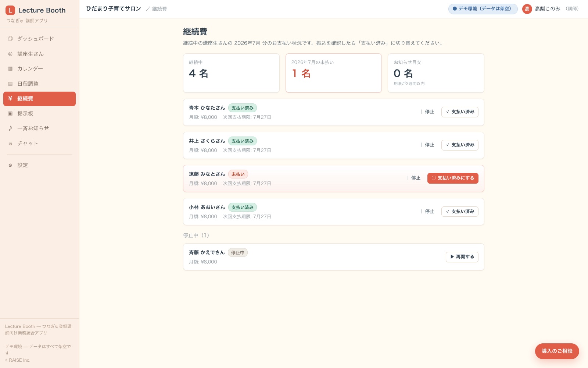Click the 掲示板 board icon
This screenshot has width=588, height=368.
(10, 113)
